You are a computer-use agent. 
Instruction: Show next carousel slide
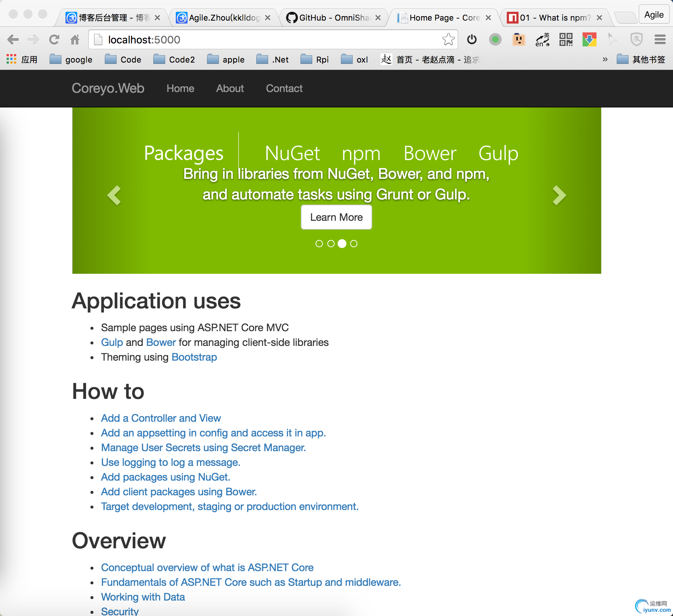point(559,195)
